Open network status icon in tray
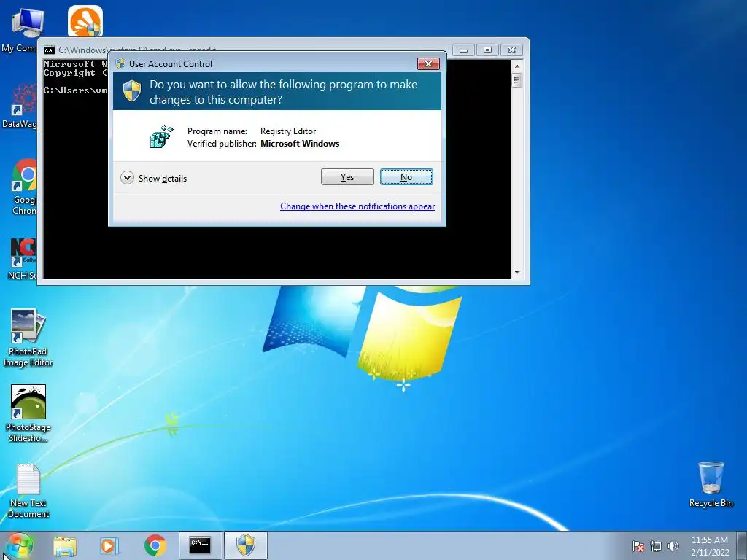The width and height of the screenshot is (747, 560). click(x=656, y=546)
